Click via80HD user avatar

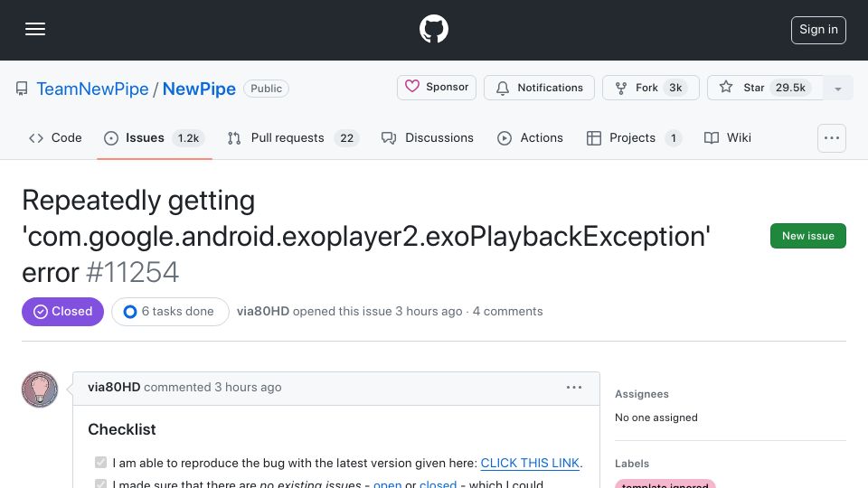40,389
